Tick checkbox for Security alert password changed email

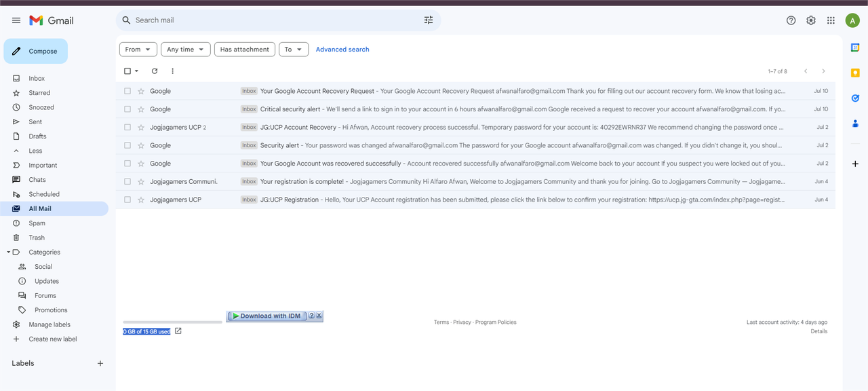click(x=127, y=145)
